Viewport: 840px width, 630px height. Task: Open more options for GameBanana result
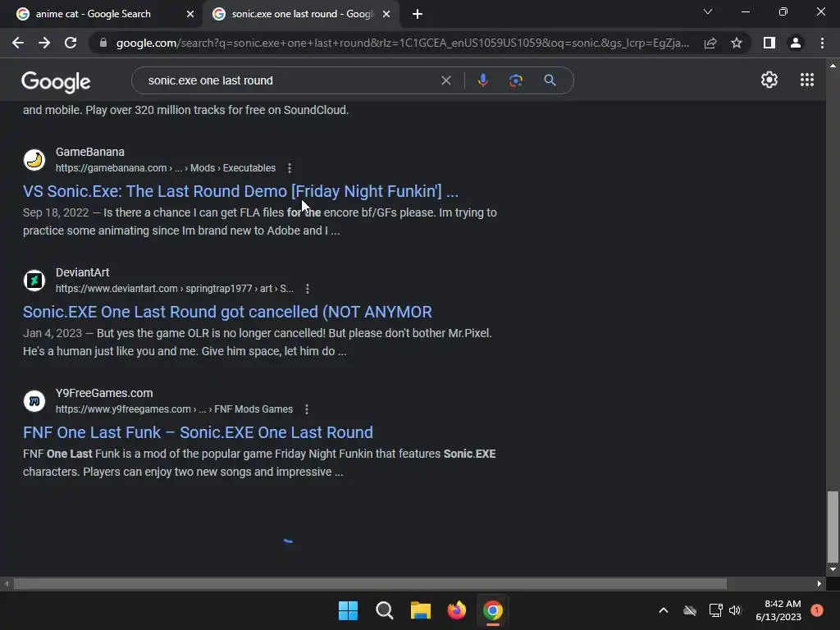click(290, 168)
